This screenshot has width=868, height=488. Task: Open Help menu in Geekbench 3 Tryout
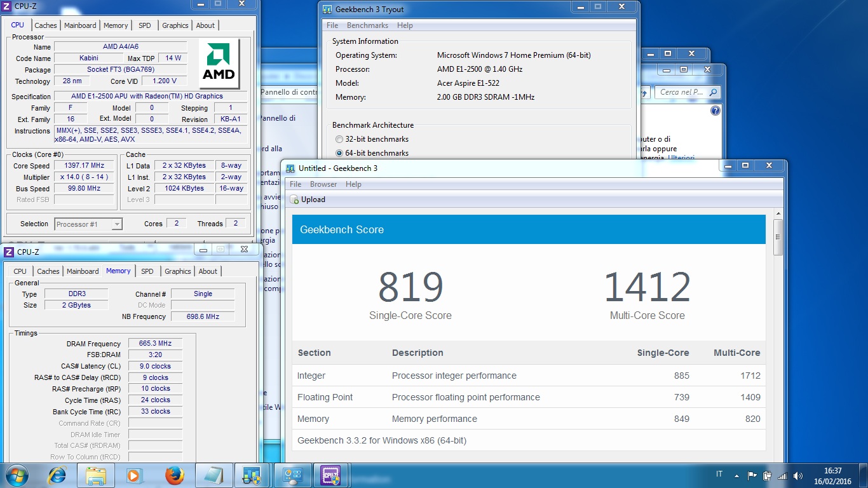(x=405, y=25)
